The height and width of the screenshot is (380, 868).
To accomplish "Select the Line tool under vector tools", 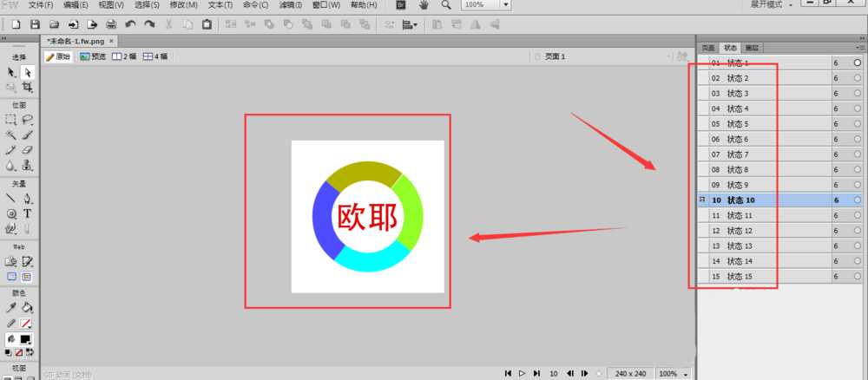I will pos(11,198).
